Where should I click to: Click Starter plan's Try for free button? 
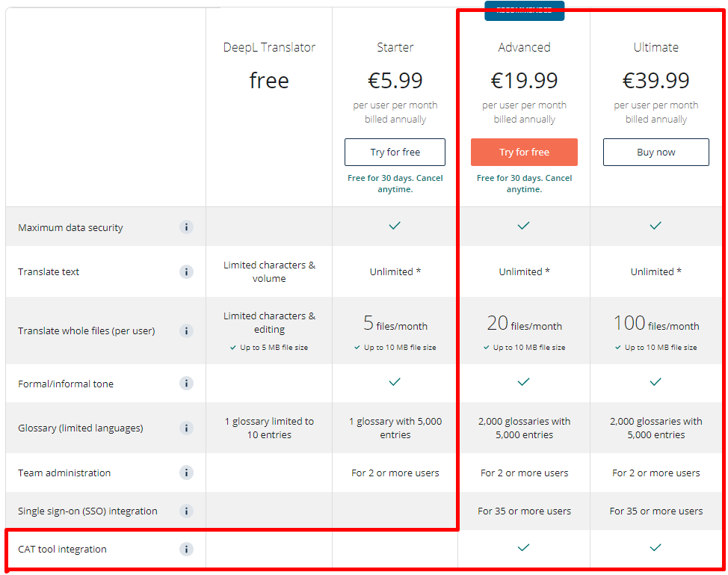[x=395, y=152]
